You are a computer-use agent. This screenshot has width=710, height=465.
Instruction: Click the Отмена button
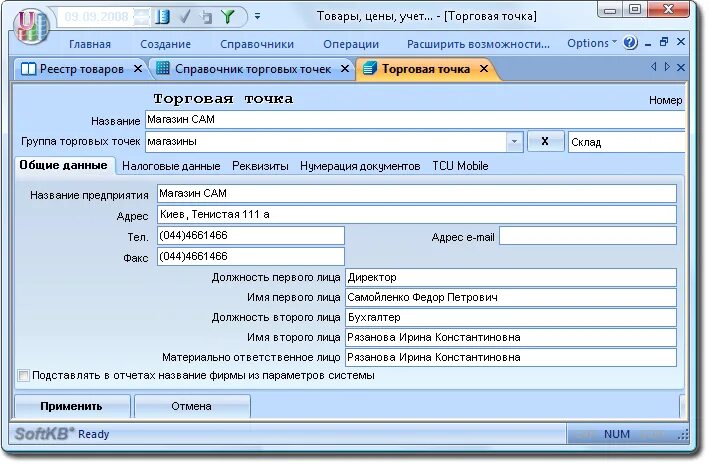[192, 406]
